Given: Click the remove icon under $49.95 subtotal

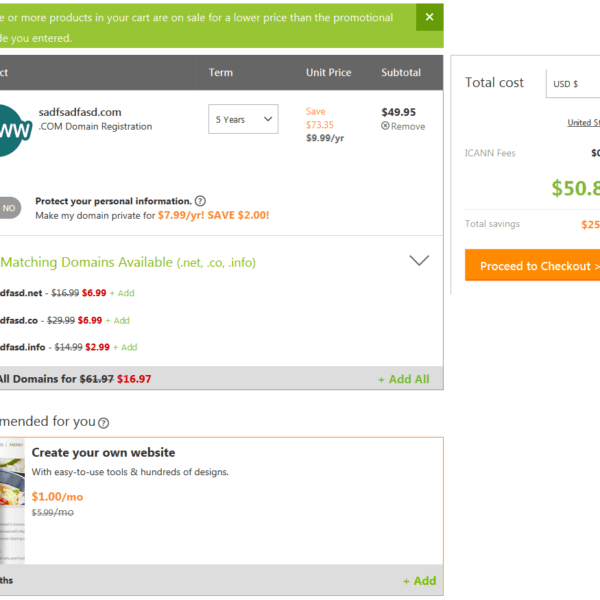Looking at the screenshot, I should 386,127.
